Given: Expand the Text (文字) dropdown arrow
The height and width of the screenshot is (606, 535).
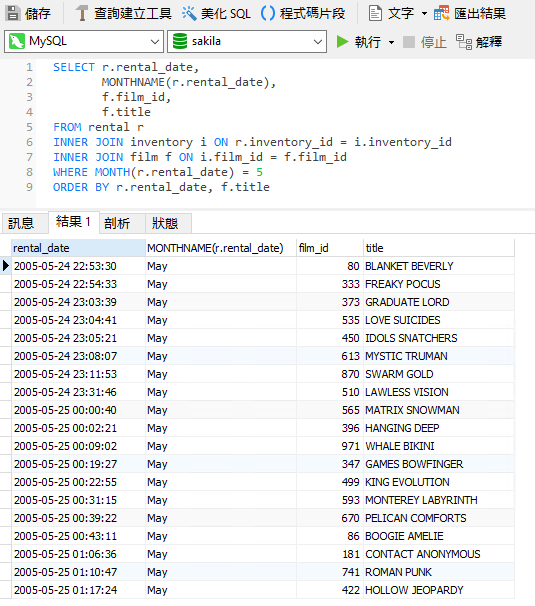Looking at the screenshot, I should (x=424, y=14).
